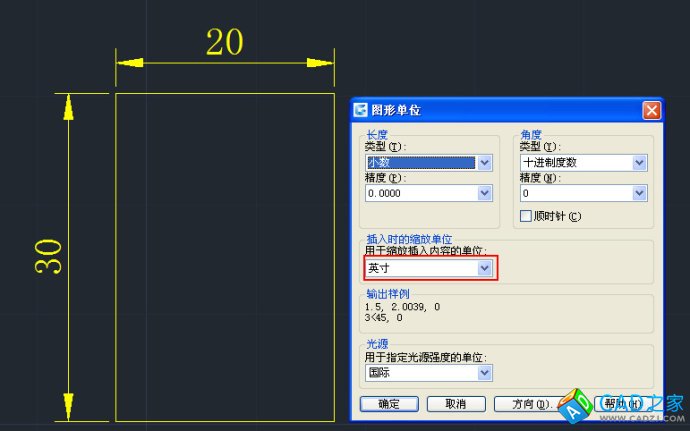Click the bottom arrowhead of the 30 dimension
Viewport: 690px width, 431px height.
[68, 409]
